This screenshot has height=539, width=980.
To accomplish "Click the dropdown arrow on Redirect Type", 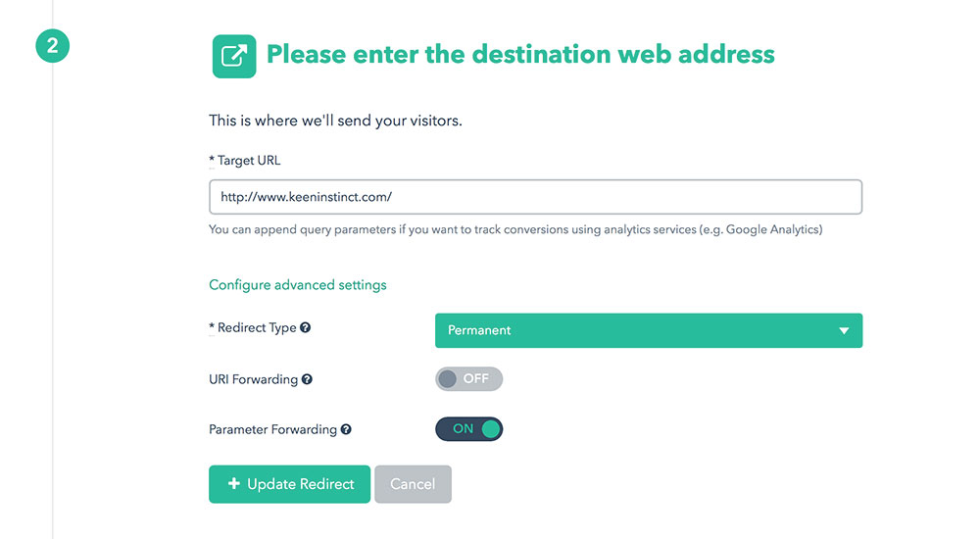I will pos(844,331).
